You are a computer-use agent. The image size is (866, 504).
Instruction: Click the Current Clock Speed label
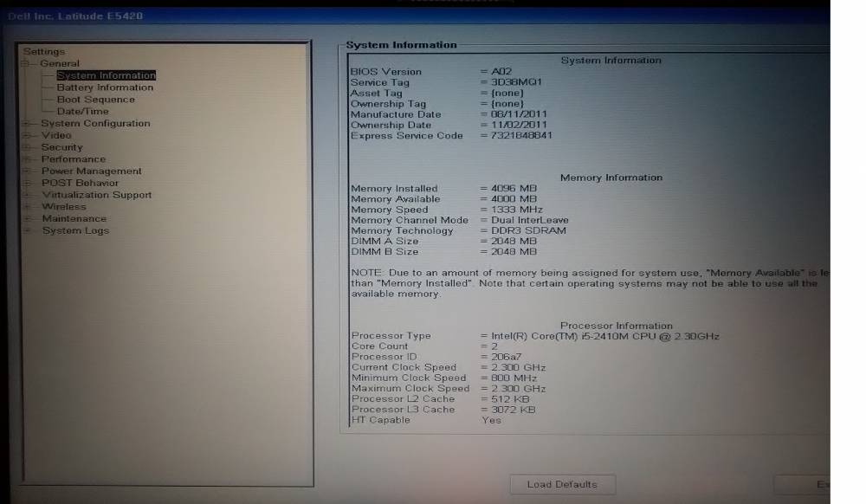[404, 367]
